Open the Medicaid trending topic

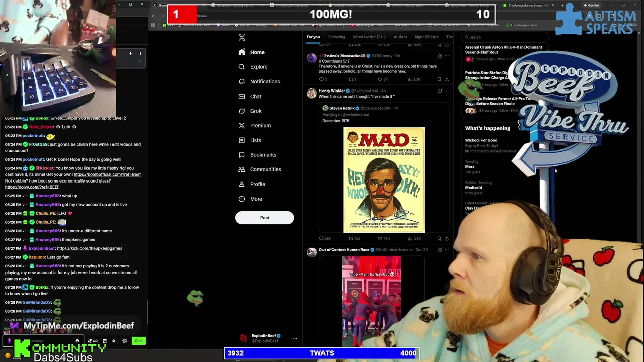coord(473,187)
